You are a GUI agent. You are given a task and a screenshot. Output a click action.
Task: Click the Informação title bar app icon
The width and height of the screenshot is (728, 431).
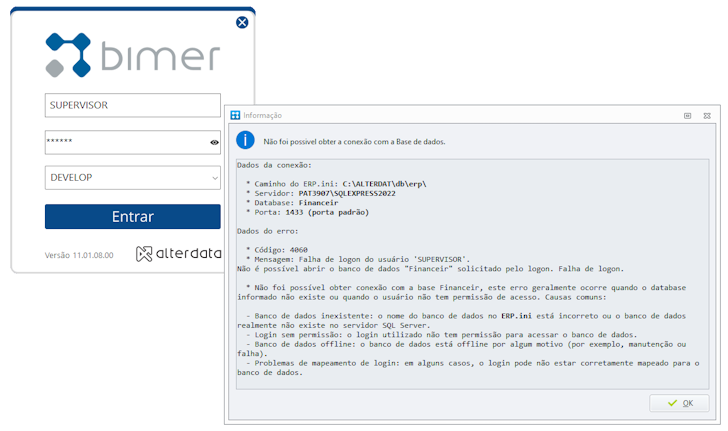coord(235,115)
